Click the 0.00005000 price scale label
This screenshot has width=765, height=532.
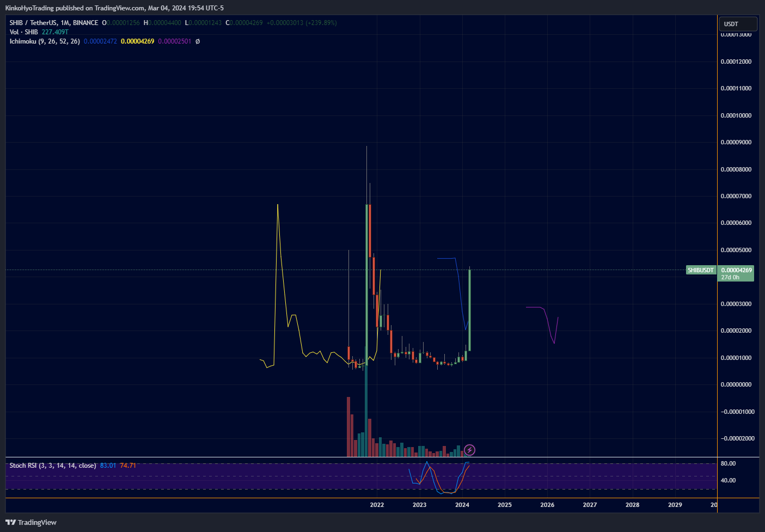click(x=736, y=250)
